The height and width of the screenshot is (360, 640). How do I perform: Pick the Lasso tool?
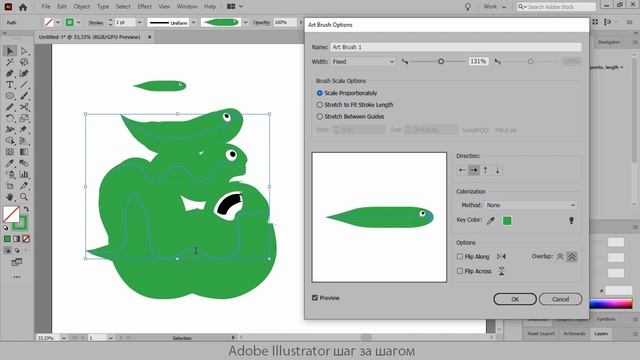24,62
